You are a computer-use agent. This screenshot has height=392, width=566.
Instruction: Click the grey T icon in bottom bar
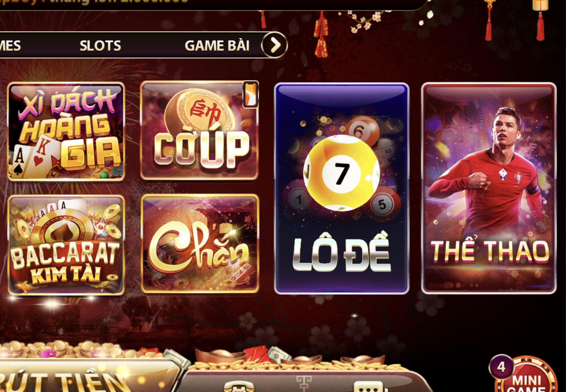point(304,383)
